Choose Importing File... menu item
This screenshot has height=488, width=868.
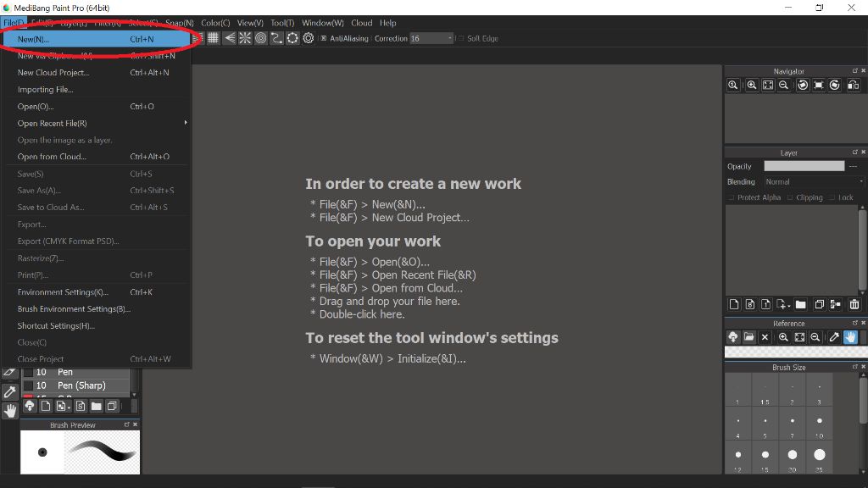[97, 89]
